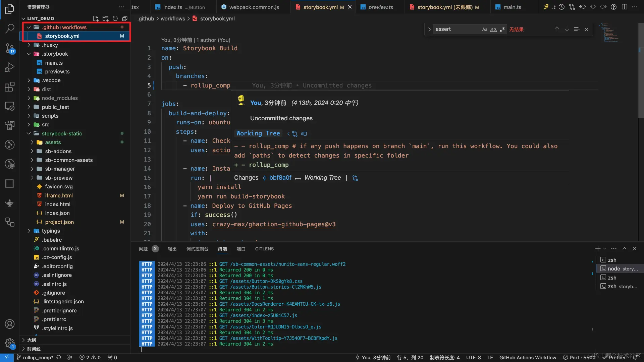Screen dimensions: 644x362
Task: Switch to the preview.ts tab
Action: (381, 7)
